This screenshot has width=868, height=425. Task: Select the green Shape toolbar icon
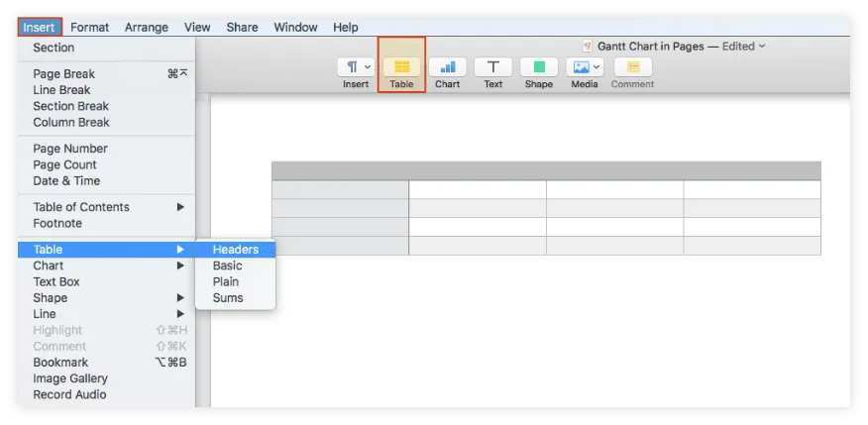[538, 67]
